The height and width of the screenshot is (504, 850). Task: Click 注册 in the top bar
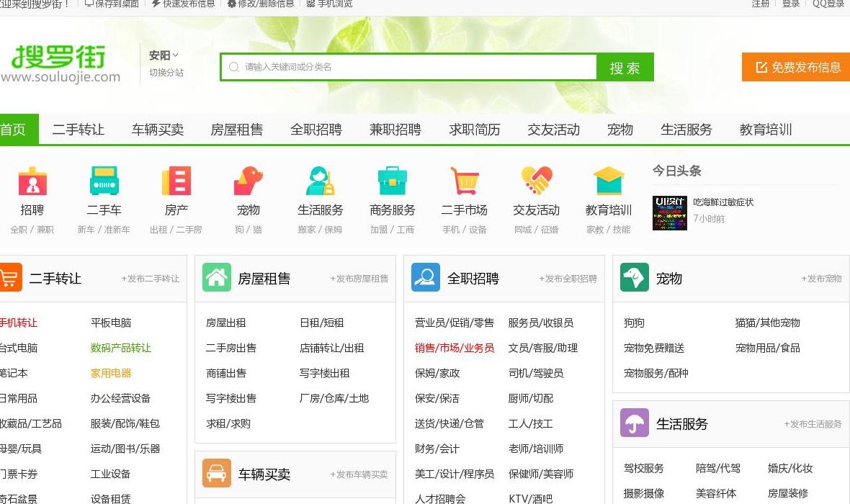point(761,4)
